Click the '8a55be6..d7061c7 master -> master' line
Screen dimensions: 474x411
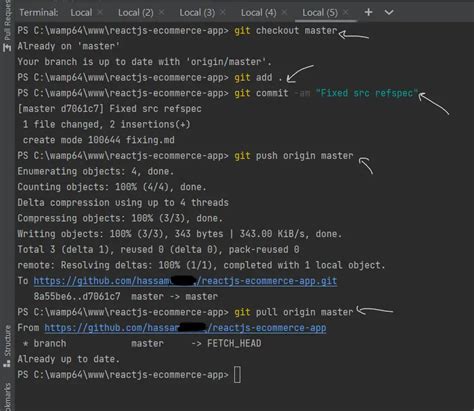point(126,297)
